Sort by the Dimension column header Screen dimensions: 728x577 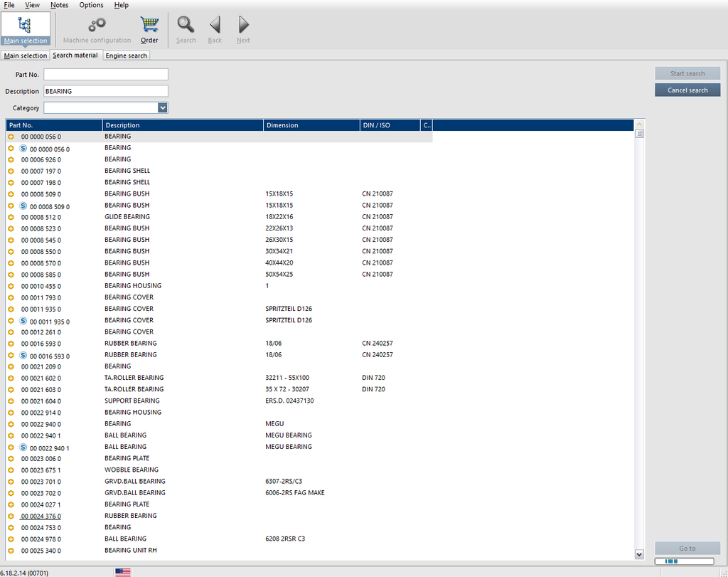[311, 125]
